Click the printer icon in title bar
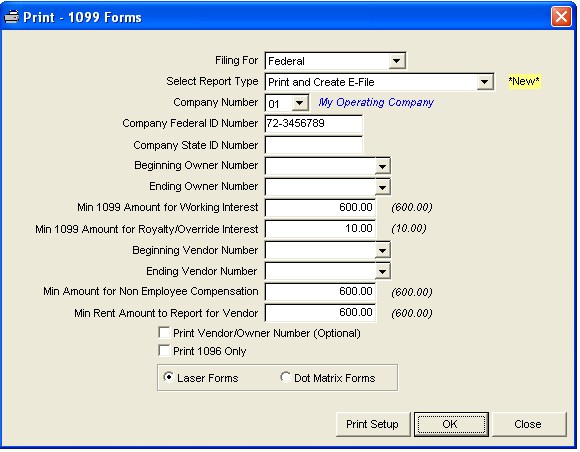 click(x=11, y=17)
